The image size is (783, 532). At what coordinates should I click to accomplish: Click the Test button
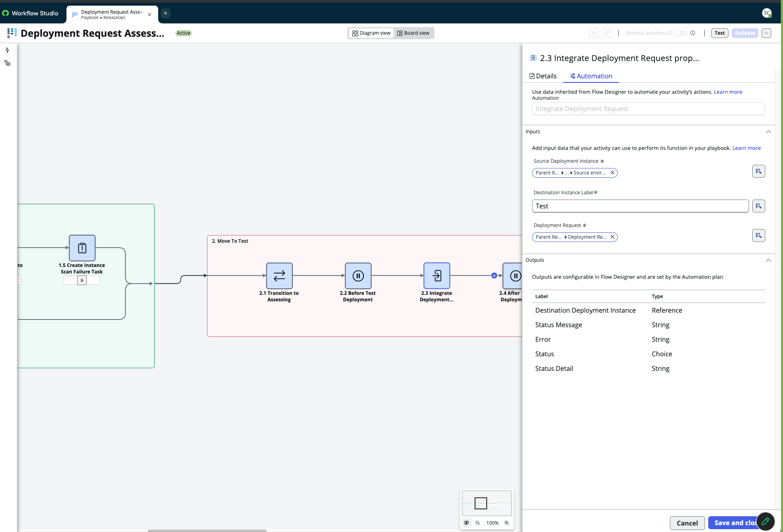tap(720, 33)
